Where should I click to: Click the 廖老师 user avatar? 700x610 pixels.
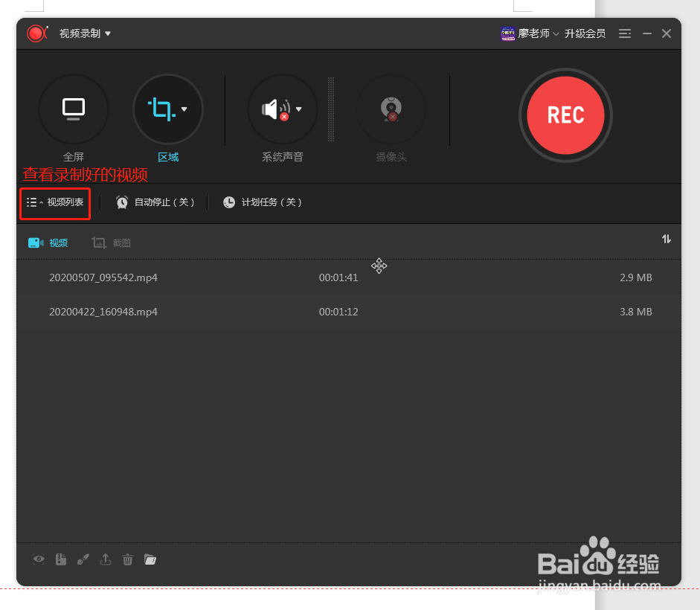click(x=508, y=33)
